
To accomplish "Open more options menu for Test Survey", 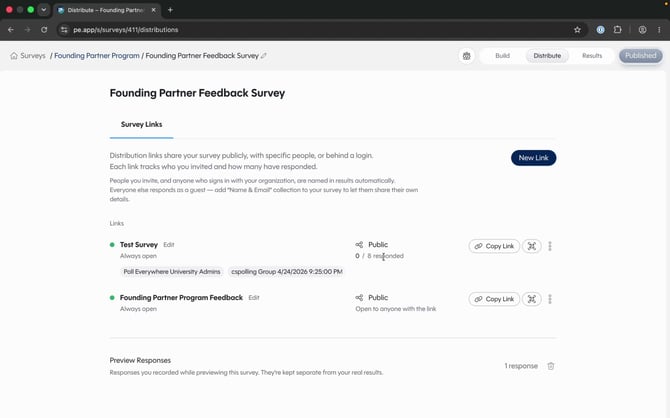I will pos(550,246).
